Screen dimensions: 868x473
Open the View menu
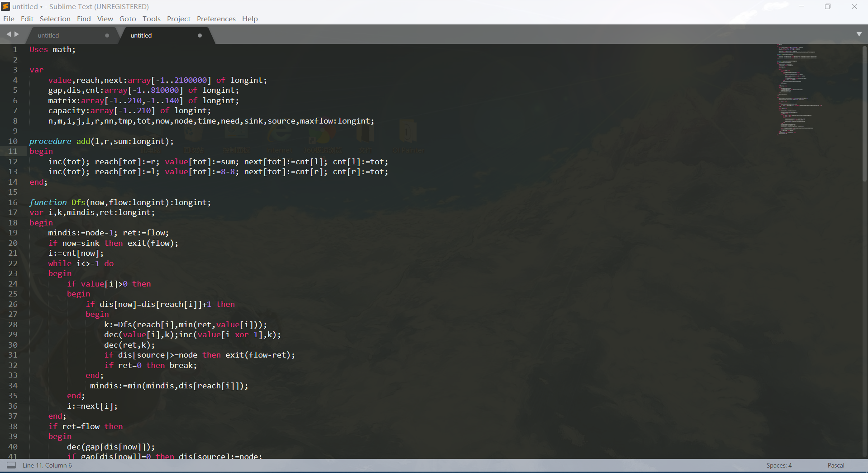pos(105,19)
